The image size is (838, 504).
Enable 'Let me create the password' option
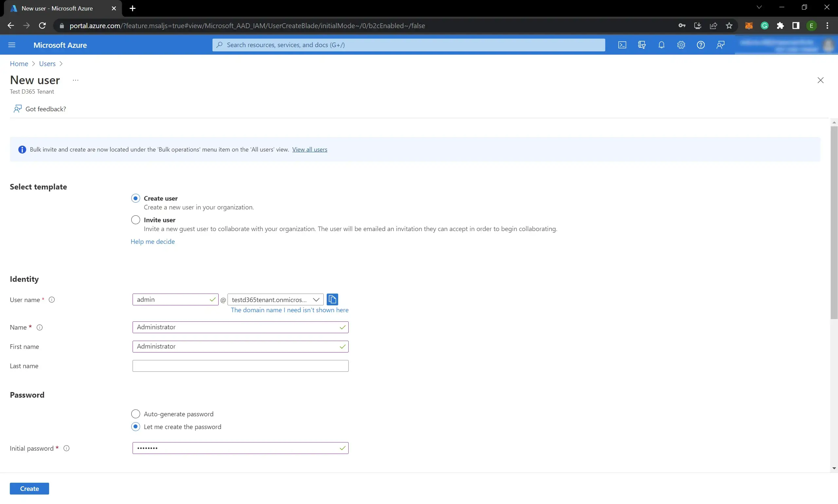click(135, 426)
